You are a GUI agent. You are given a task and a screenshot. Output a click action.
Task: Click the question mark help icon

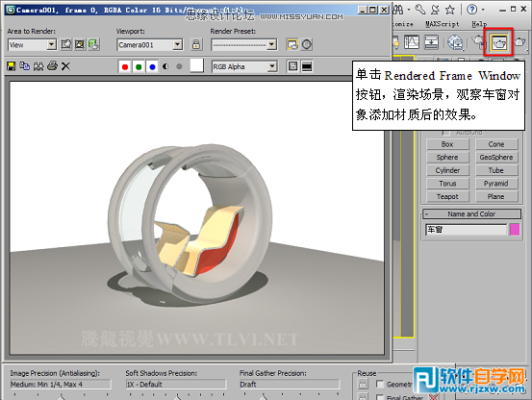(x=471, y=10)
